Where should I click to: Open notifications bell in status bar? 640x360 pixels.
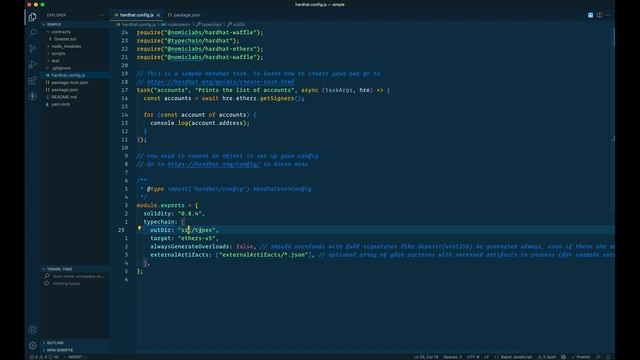click(608, 357)
